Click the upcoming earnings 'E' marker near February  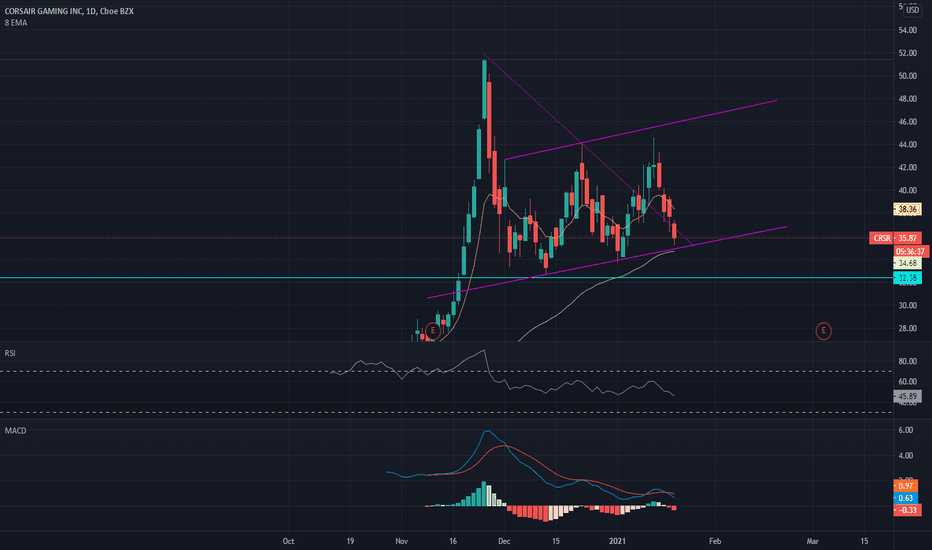click(x=823, y=331)
